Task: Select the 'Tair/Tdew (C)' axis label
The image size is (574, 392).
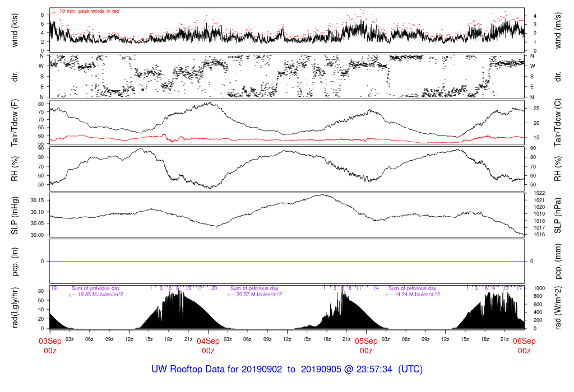Action: coord(558,123)
